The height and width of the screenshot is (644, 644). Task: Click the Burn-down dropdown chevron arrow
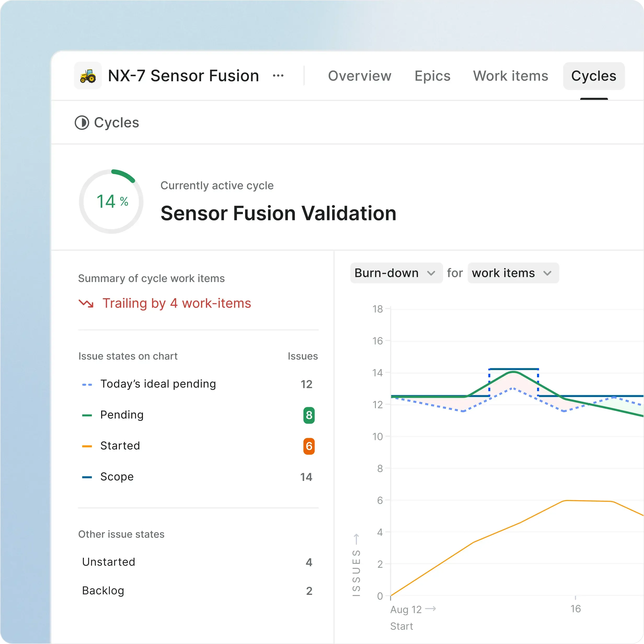[431, 273]
